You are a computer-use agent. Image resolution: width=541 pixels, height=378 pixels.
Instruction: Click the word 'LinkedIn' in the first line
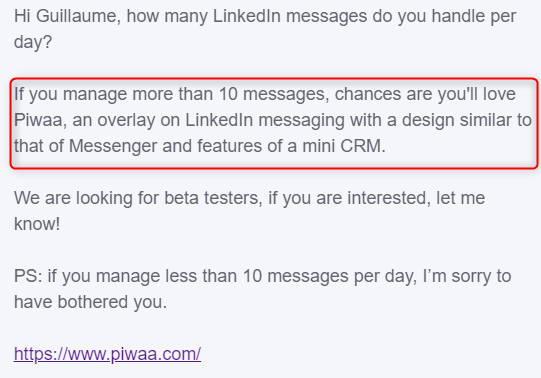pyautogui.click(x=246, y=16)
